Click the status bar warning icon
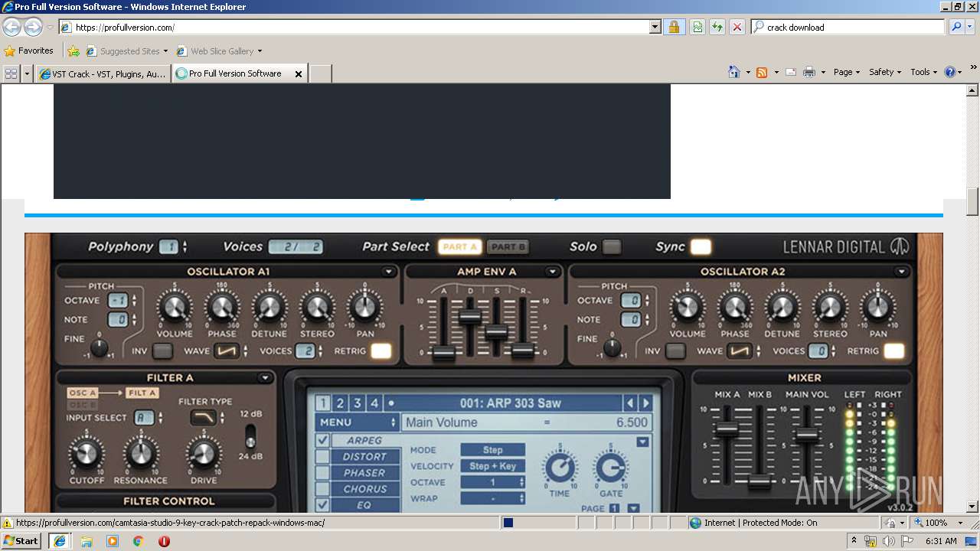Image resolution: width=980 pixels, height=551 pixels. coord(7,523)
